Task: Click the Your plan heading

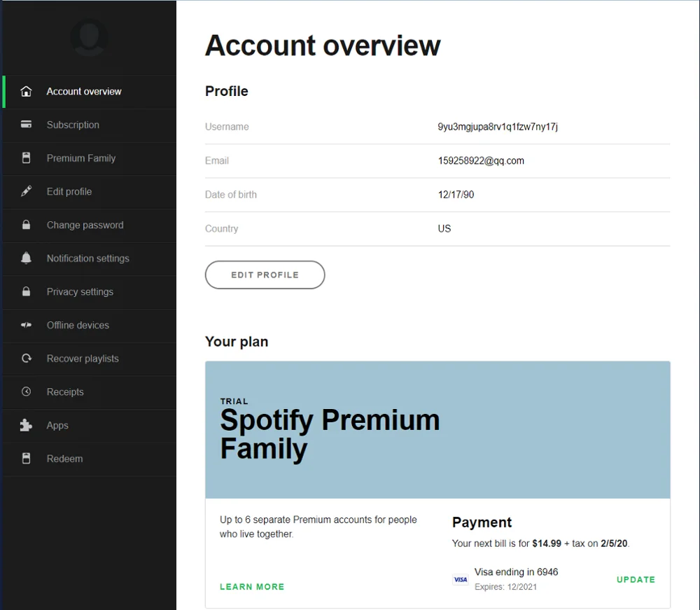Action: click(237, 342)
